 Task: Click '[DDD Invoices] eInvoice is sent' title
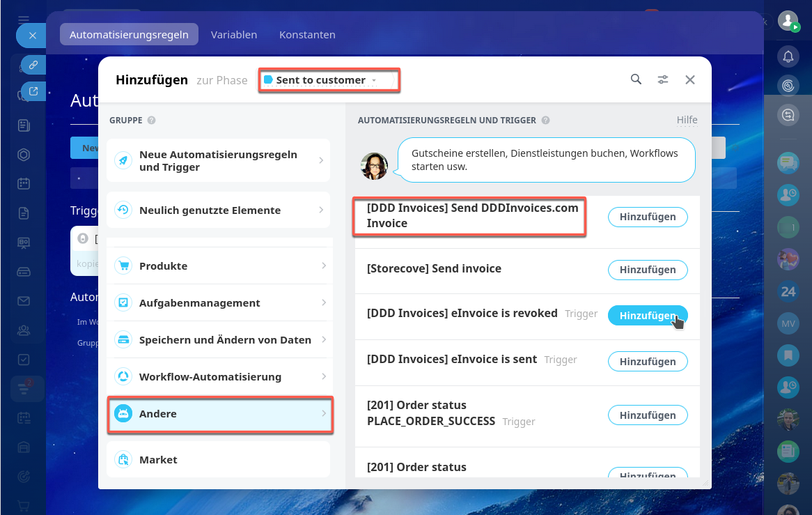(x=451, y=360)
